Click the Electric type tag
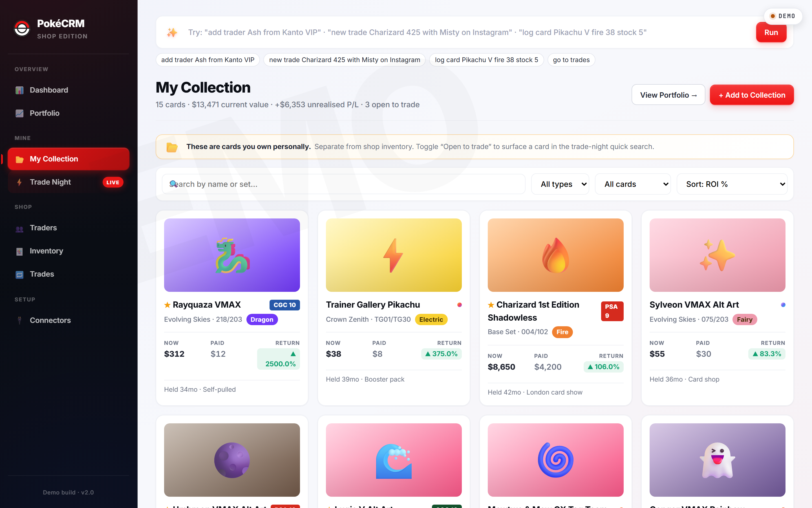Image resolution: width=812 pixels, height=508 pixels. (431, 319)
